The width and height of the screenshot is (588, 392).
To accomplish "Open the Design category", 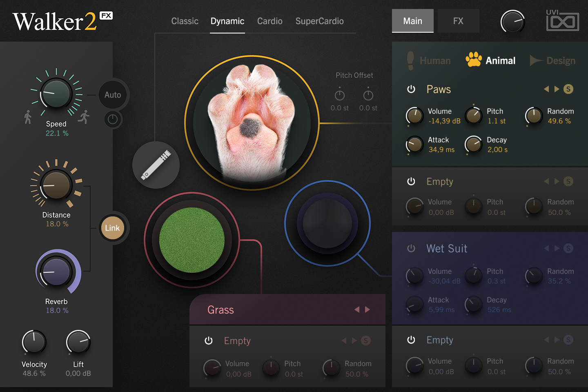I will pos(552,61).
